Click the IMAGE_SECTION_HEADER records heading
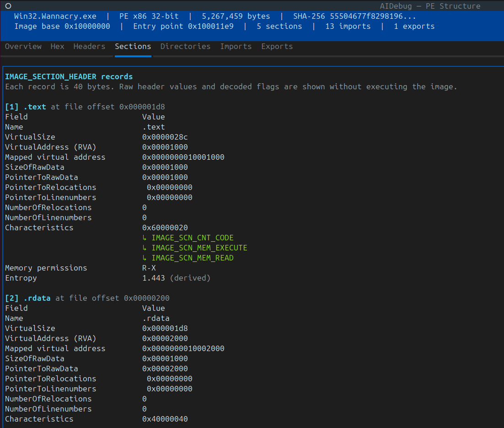Image resolution: width=504 pixels, height=428 pixels. pyautogui.click(x=69, y=76)
